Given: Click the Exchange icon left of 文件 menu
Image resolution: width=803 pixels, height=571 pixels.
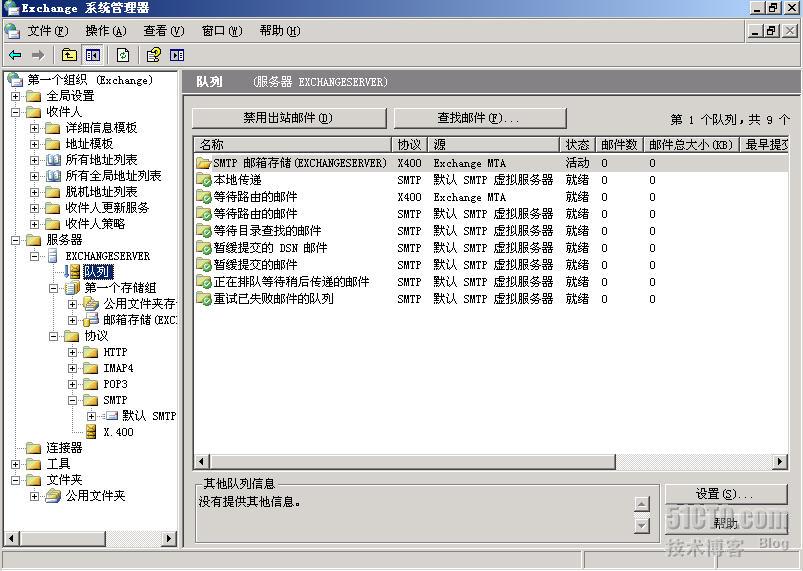Looking at the screenshot, I should pos(12,31).
